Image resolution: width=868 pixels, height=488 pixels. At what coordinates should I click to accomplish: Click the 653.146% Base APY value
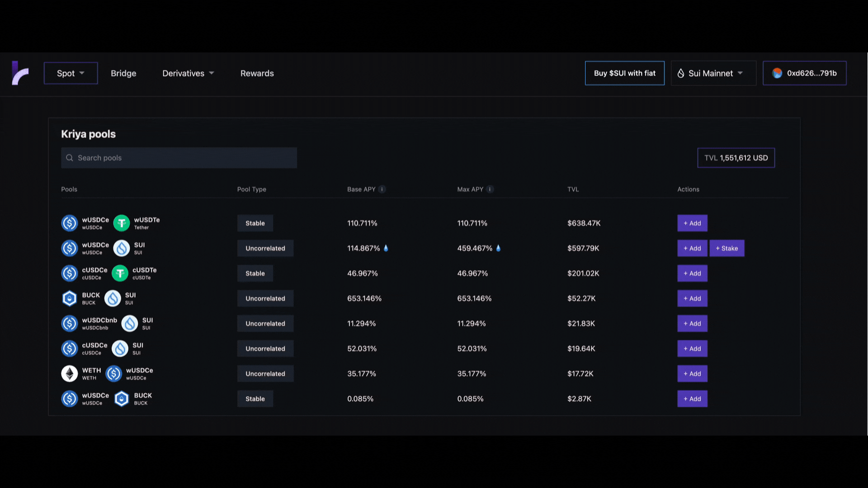coord(364,298)
